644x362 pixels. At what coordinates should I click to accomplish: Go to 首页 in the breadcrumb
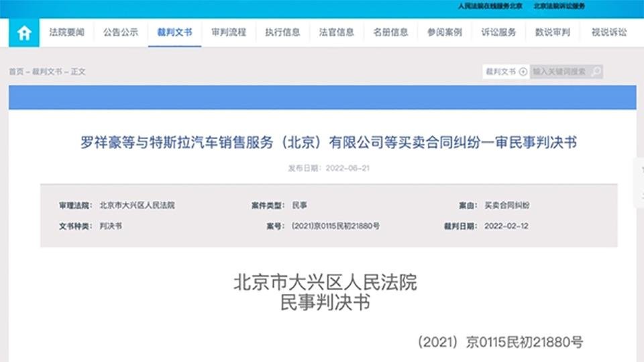pyautogui.click(x=16, y=72)
